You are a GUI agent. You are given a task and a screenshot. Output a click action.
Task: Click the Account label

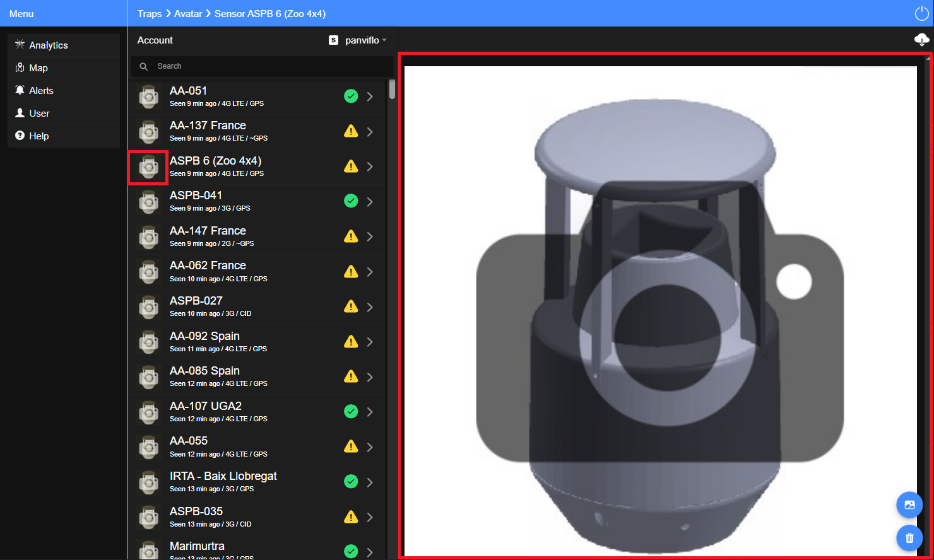pos(155,40)
